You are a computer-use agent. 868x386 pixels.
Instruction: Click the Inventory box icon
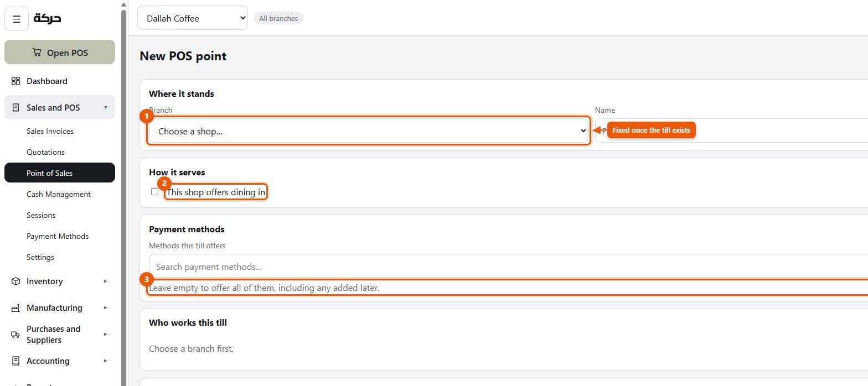pyautogui.click(x=15, y=281)
